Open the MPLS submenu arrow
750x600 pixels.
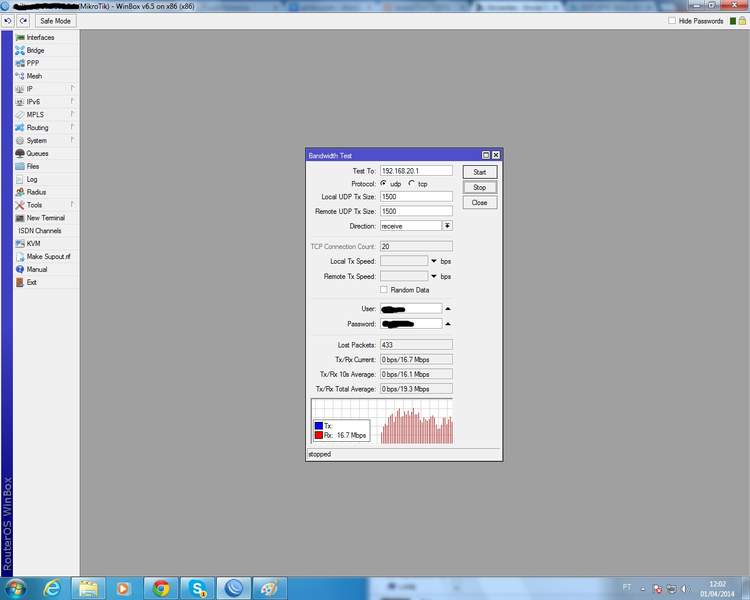pos(72,114)
